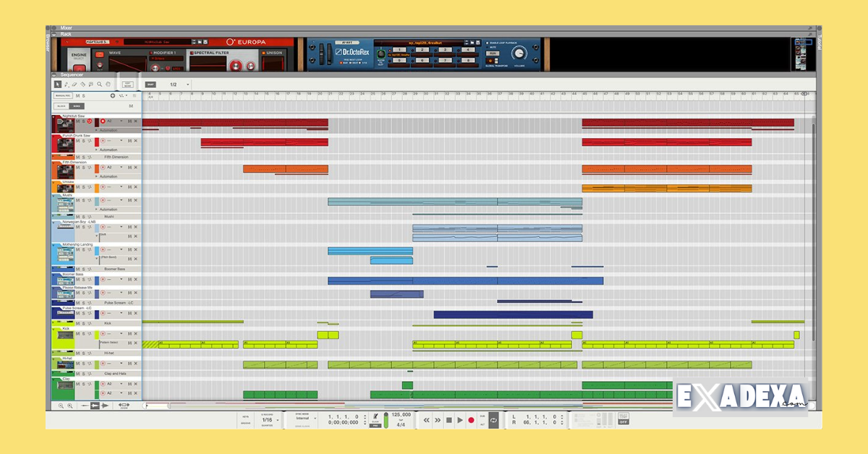
Task: Switch to the Blocks view in the sequencer
Action: 61,106
